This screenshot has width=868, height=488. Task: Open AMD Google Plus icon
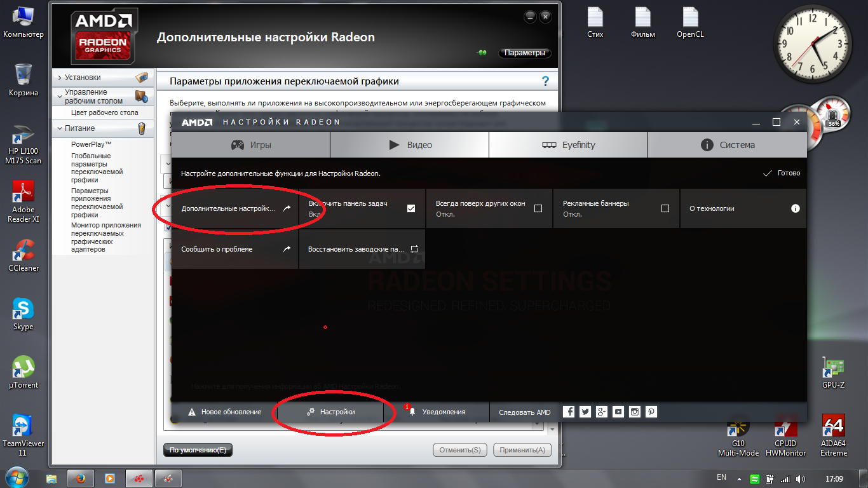[602, 412]
